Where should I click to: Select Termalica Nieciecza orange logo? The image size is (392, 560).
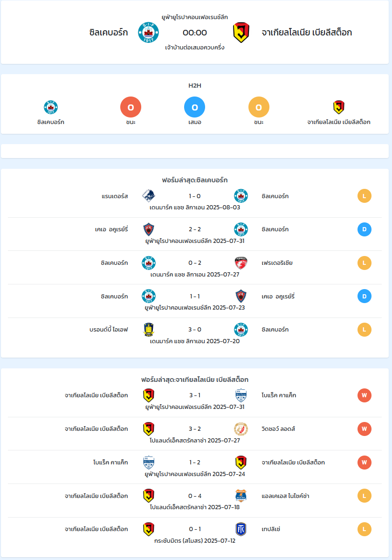241,496
